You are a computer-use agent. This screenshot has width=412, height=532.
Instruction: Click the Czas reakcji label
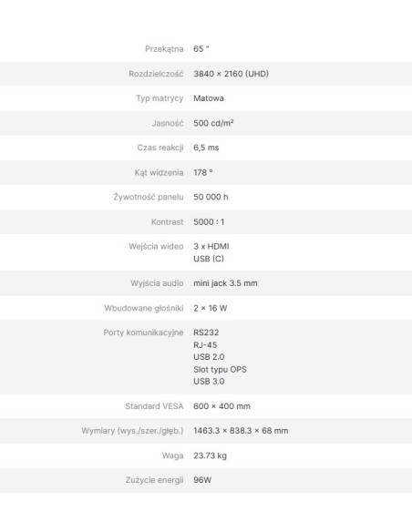[x=160, y=148]
